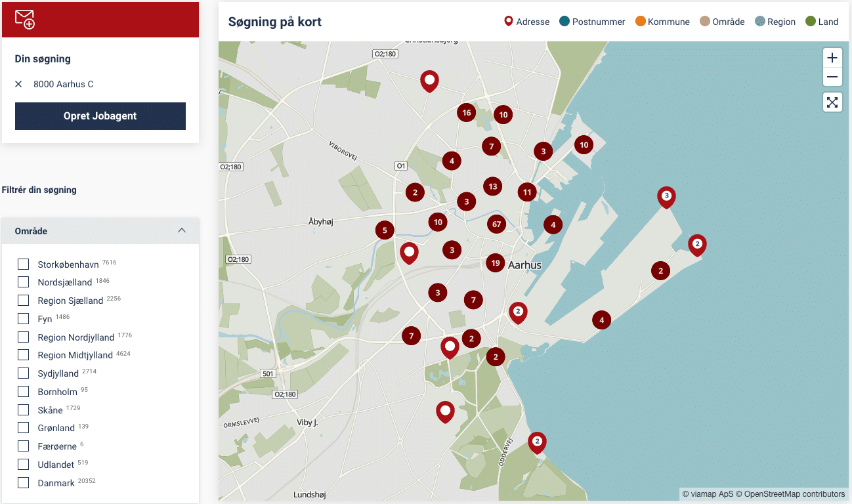Screen dimensions: 852x504
Task: Click the red pin marker near Viby J.
Action: click(445, 410)
